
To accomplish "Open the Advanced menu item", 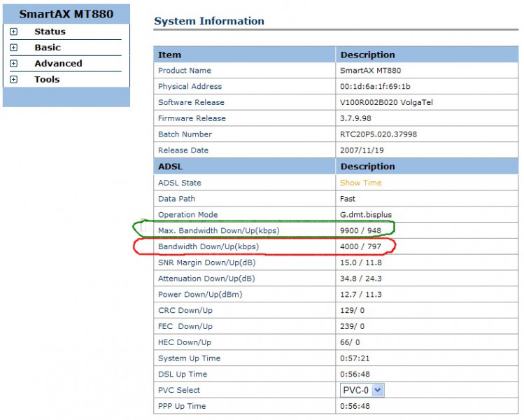I will coord(58,64).
